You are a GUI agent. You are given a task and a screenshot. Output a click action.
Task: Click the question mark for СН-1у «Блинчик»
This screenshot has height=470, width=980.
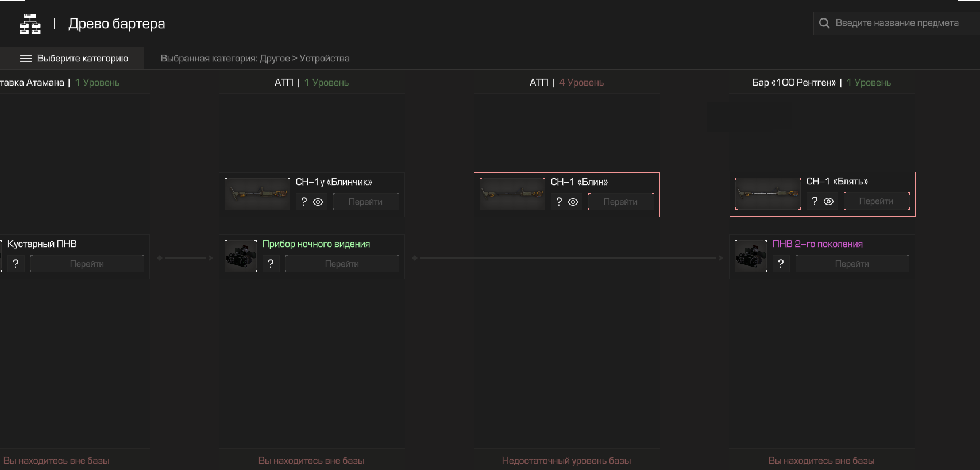point(304,202)
